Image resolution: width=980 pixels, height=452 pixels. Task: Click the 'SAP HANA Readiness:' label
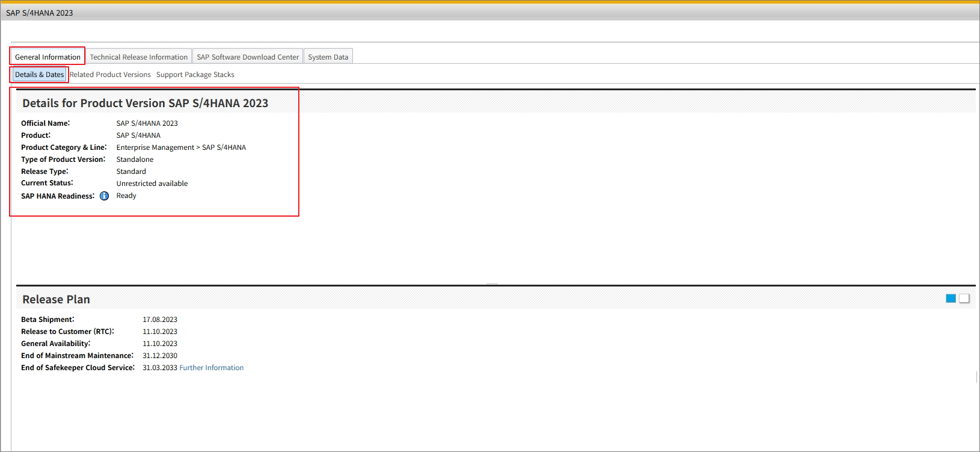[58, 196]
